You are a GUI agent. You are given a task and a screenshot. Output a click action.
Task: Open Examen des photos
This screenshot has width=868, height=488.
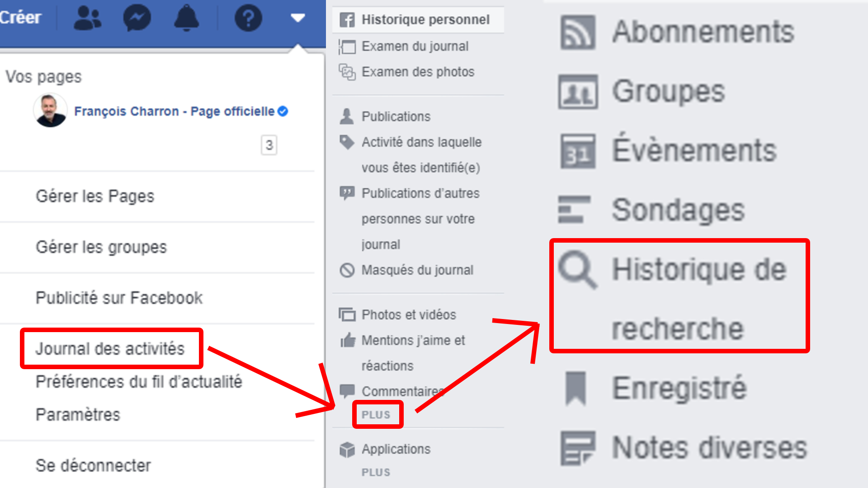click(x=418, y=72)
